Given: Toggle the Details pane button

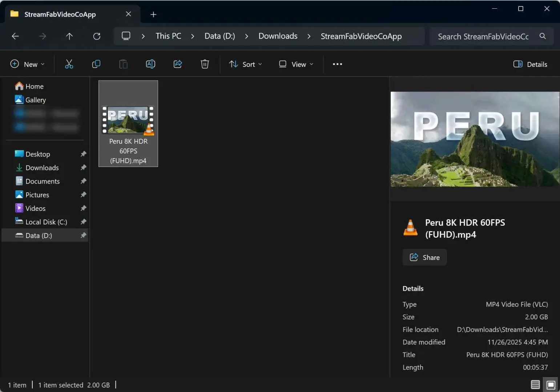Looking at the screenshot, I should click(530, 64).
